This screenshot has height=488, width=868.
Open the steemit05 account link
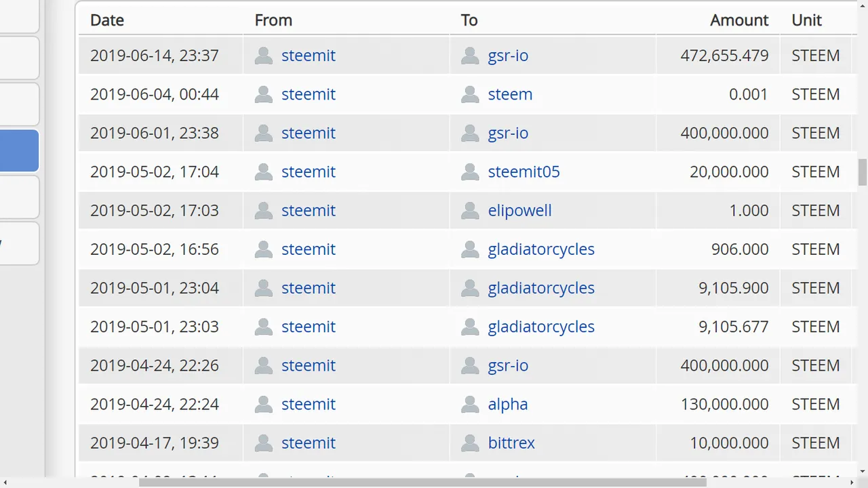pos(524,171)
